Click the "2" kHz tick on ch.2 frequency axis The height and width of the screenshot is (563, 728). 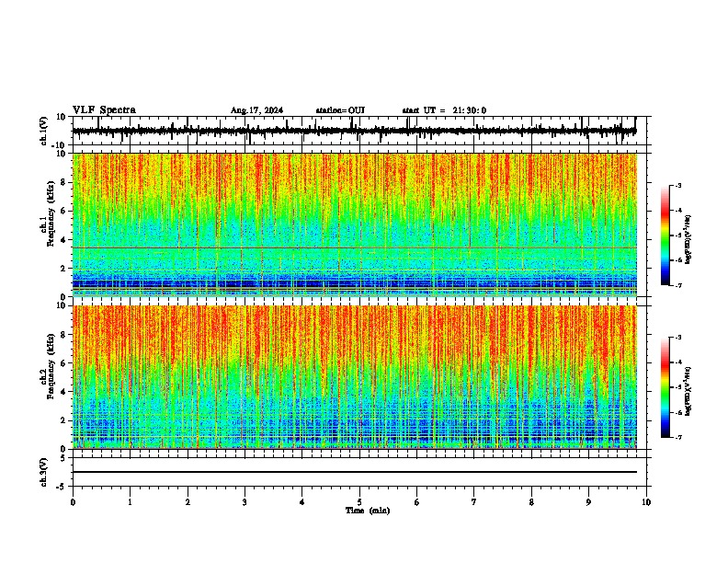coord(65,420)
